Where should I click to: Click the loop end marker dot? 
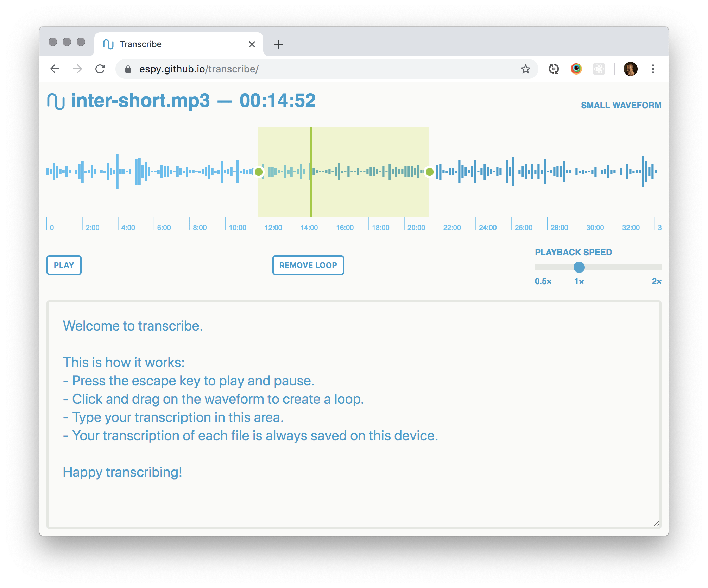tap(429, 172)
